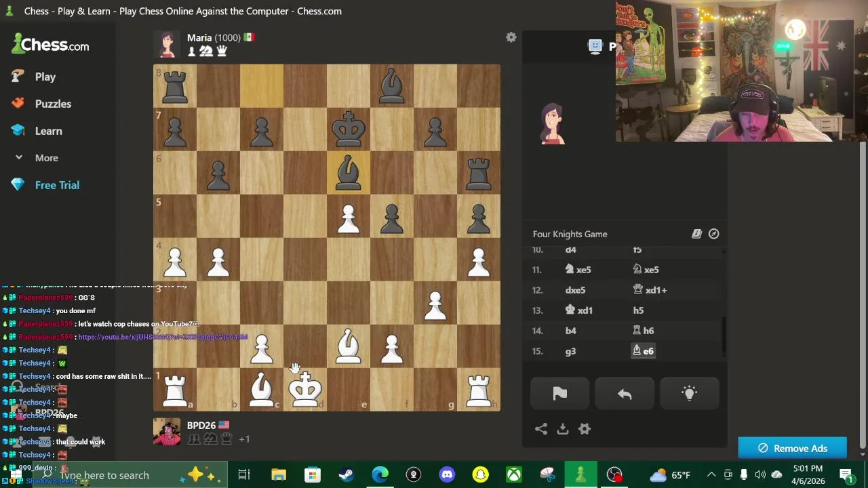Select move 15 g3 in move list
Viewport: 868px width, 488px height.
(x=570, y=351)
